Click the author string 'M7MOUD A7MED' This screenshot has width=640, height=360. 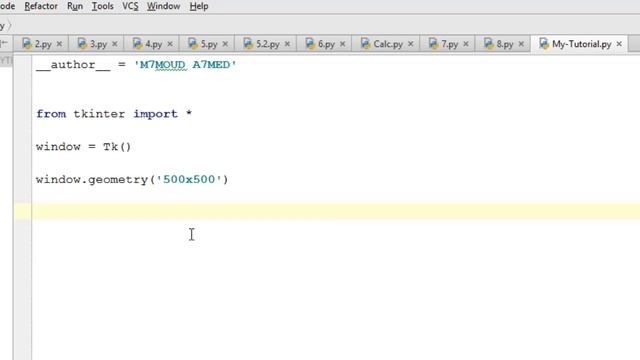pos(185,64)
